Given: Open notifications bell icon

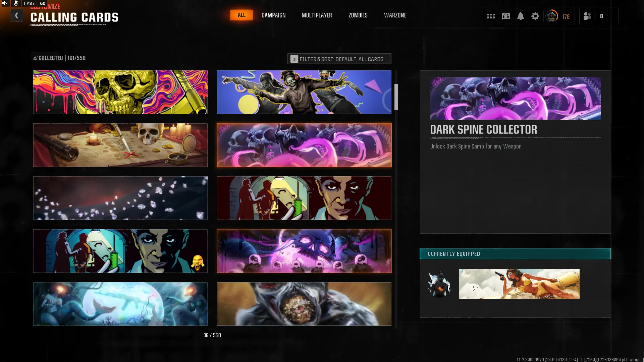Looking at the screenshot, I should coord(521,16).
